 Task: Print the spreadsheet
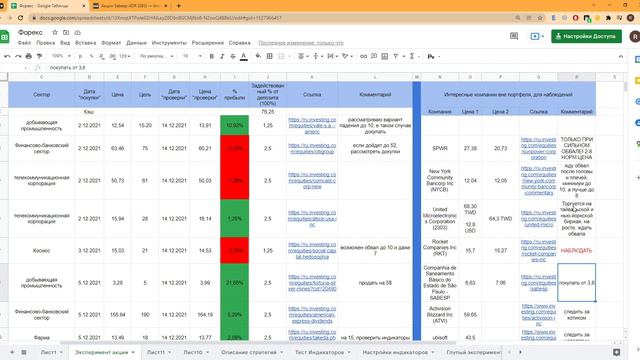point(29,56)
